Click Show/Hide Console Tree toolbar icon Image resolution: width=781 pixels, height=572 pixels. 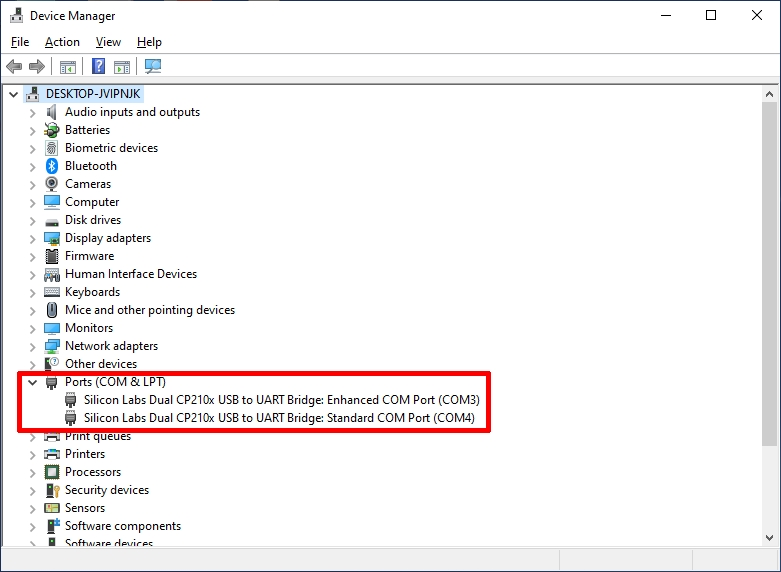[x=68, y=66]
